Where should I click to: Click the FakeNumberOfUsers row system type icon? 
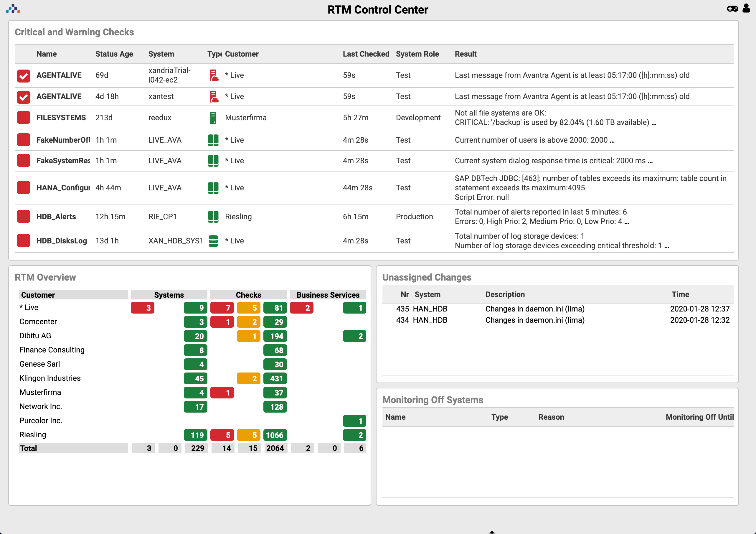(x=213, y=140)
